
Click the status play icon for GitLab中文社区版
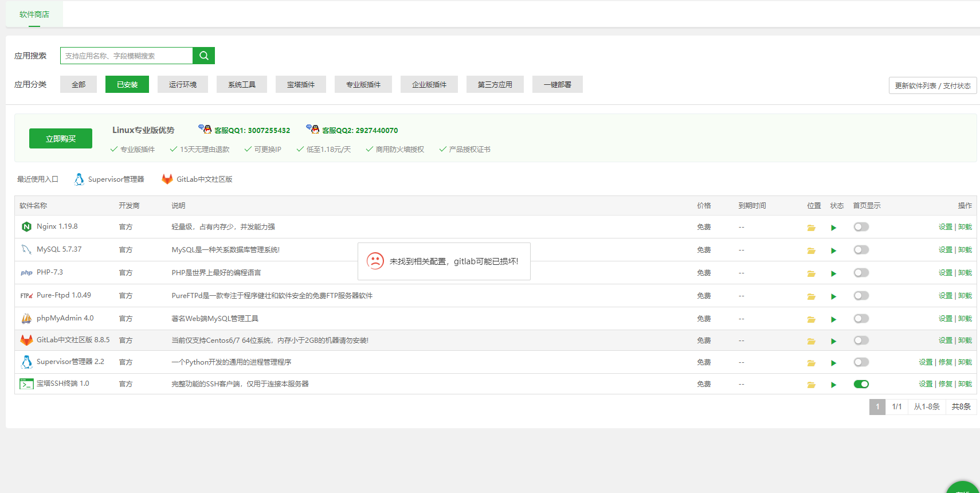coord(833,341)
